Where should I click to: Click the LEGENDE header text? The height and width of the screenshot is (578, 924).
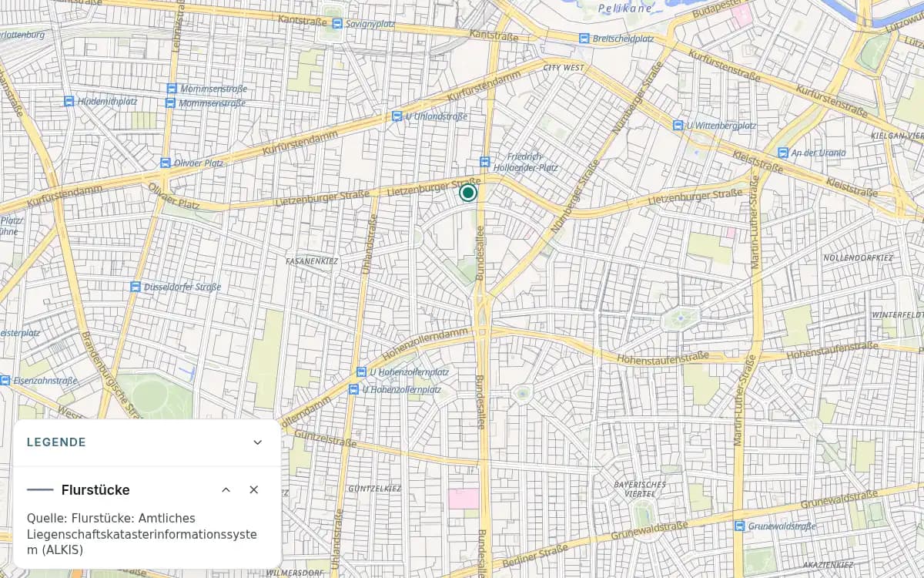coord(56,442)
